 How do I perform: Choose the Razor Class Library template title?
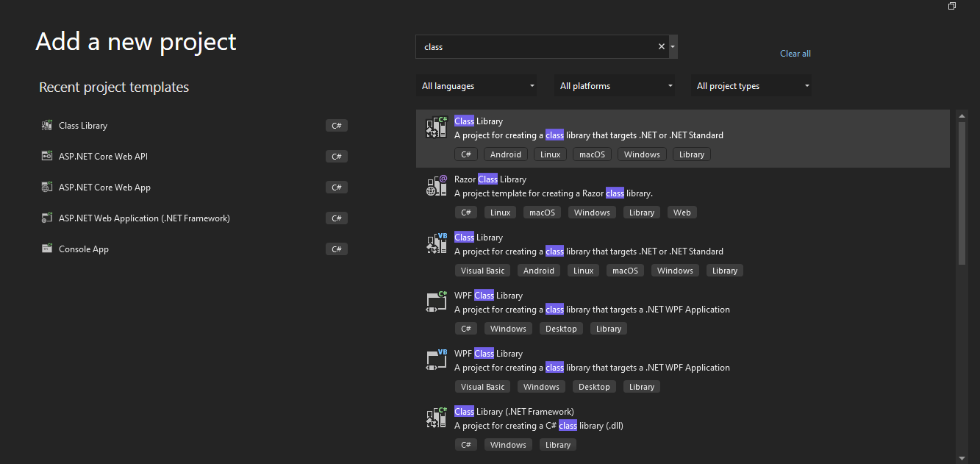click(x=490, y=179)
